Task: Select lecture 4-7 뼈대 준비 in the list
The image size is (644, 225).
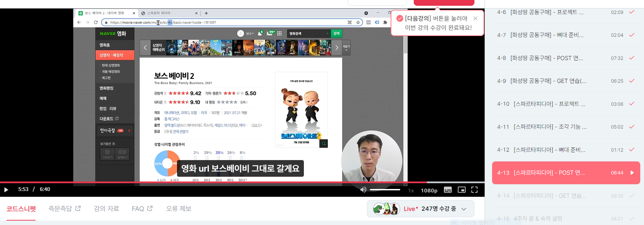Action: pyautogui.click(x=566, y=35)
